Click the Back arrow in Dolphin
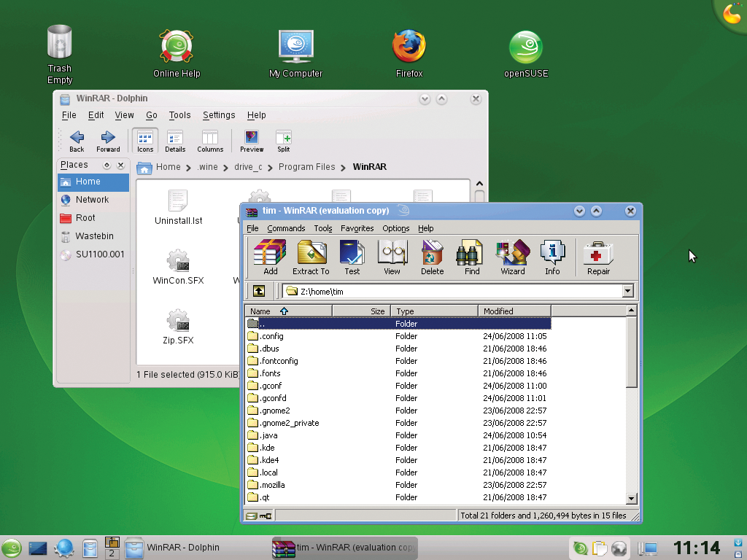747x560 pixels. point(77,141)
